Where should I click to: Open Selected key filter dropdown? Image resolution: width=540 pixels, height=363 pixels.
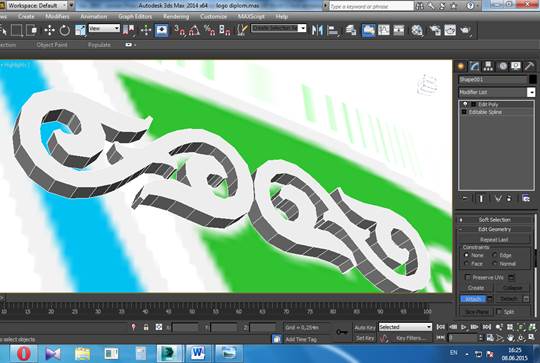point(405,327)
